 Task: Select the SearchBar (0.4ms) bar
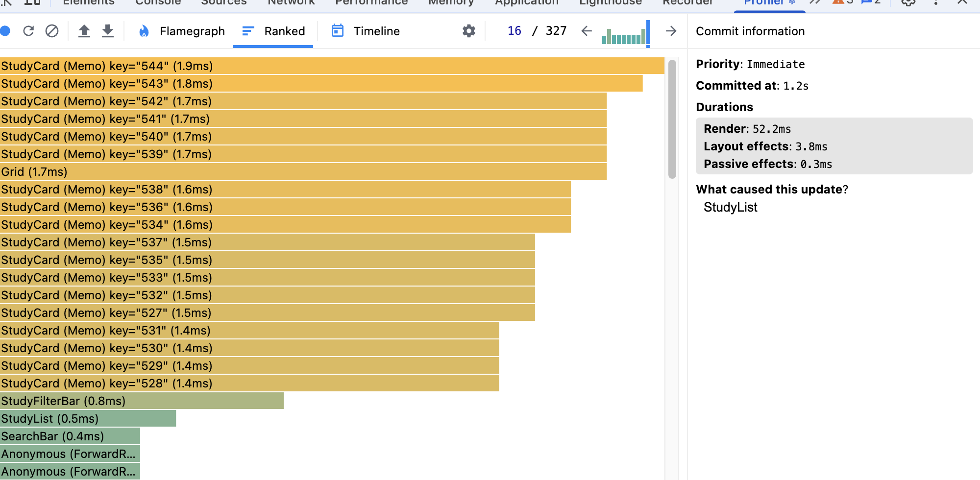(70, 436)
